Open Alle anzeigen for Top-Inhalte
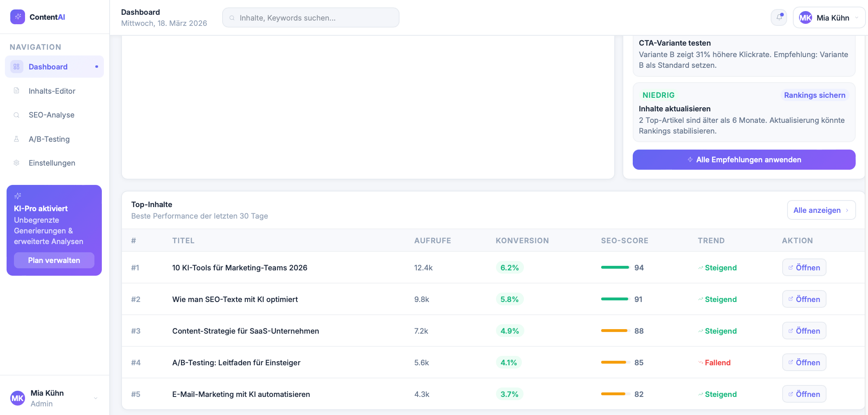The height and width of the screenshot is (415, 868). click(821, 210)
